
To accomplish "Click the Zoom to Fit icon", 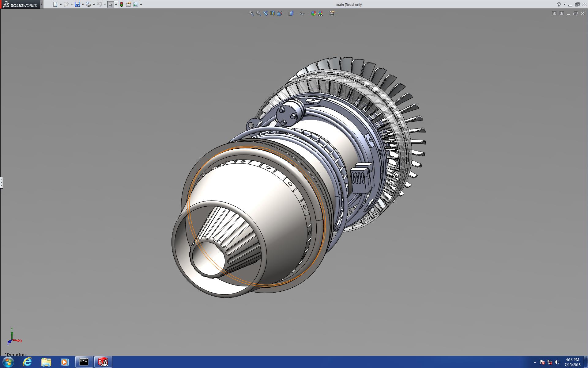I will coord(251,13).
